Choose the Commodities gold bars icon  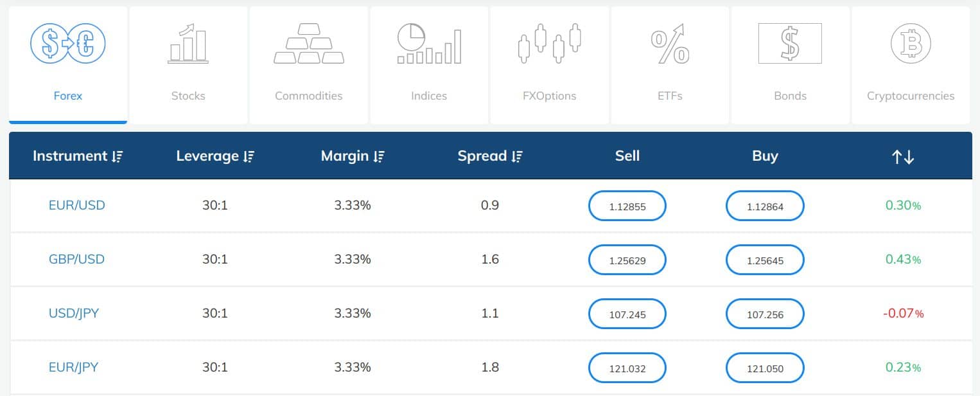pyautogui.click(x=309, y=44)
